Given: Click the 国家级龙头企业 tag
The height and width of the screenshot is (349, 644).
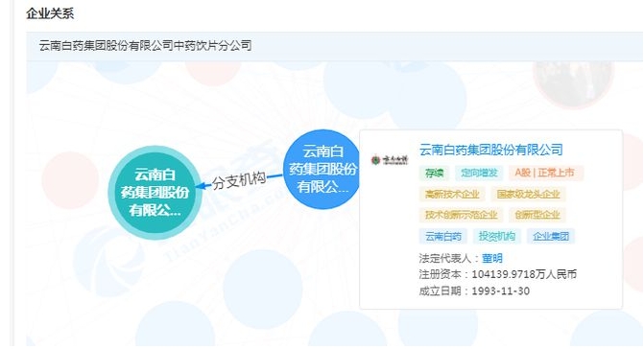Looking at the screenshot, I should pos(528,194).
